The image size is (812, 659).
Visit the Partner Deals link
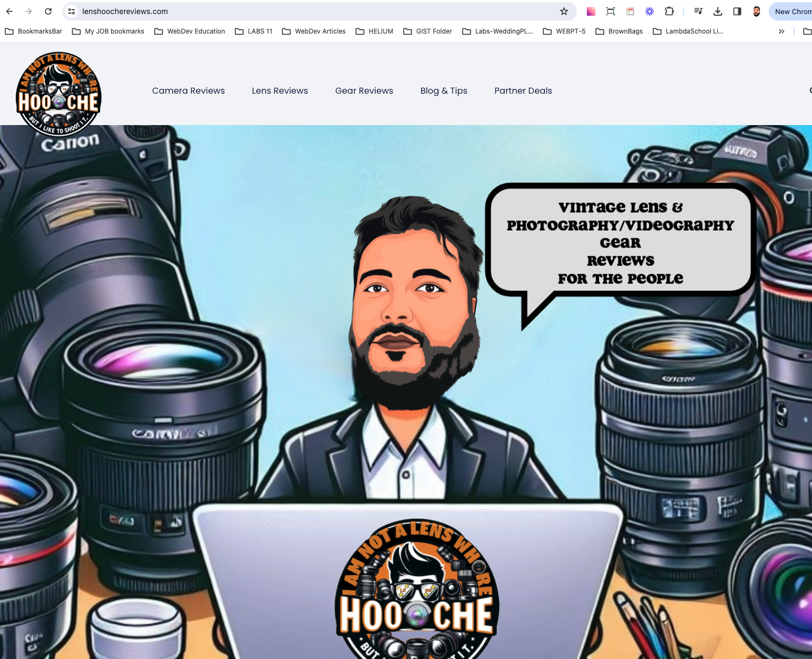point(523,90)
